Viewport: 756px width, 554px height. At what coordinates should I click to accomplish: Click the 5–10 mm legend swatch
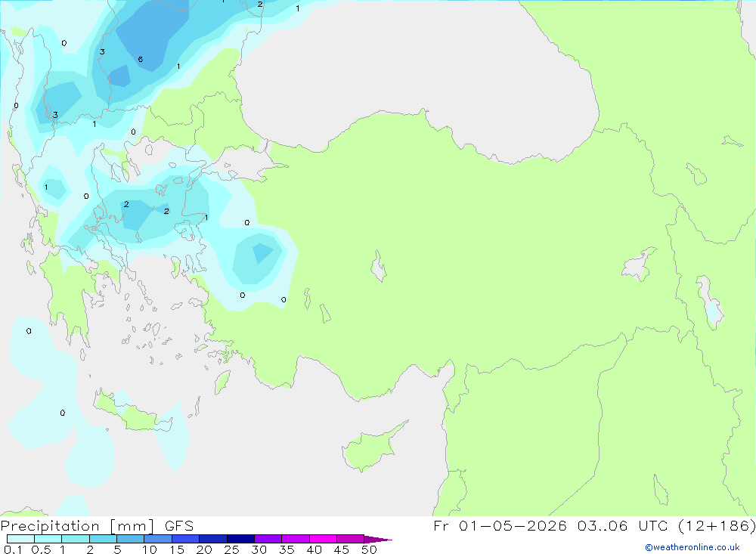point(130,539)
